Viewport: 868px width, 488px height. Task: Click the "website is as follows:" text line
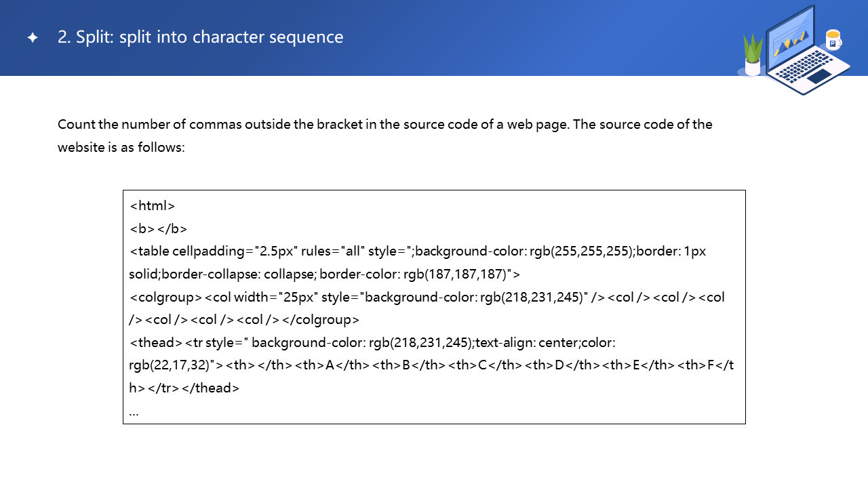[121, 147]
